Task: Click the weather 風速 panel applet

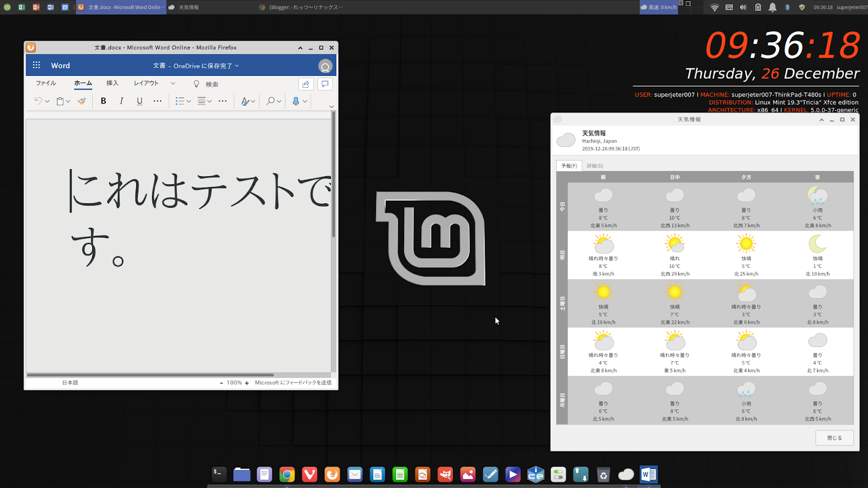Action: point(659,7)
